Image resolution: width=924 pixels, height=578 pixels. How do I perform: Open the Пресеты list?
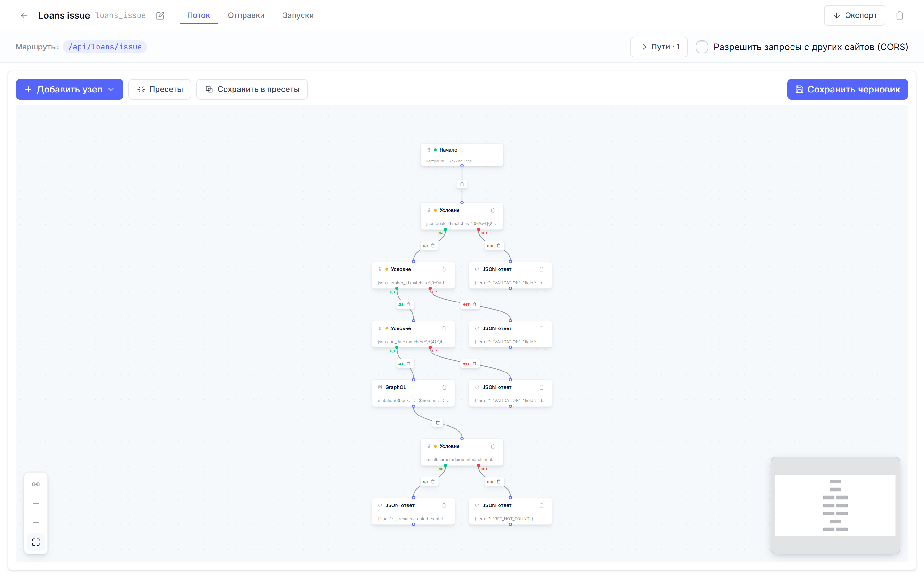[159, 89]
